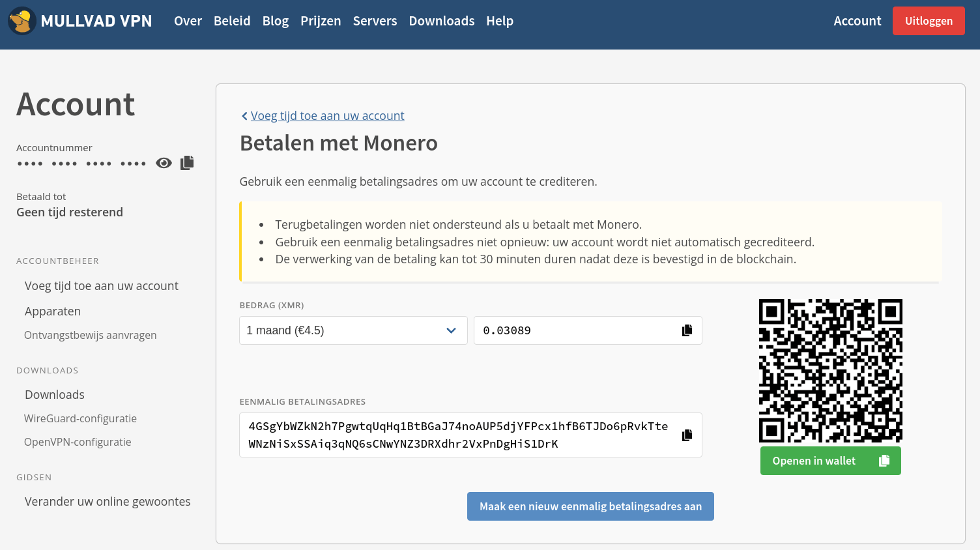
Task: Open WireGuard-configuratie link
Action: coord(81,418)
